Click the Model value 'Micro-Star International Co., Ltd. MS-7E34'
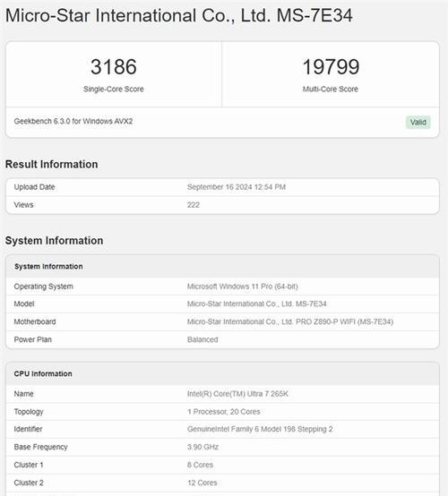The image size is (448, 496). point(257,304)
